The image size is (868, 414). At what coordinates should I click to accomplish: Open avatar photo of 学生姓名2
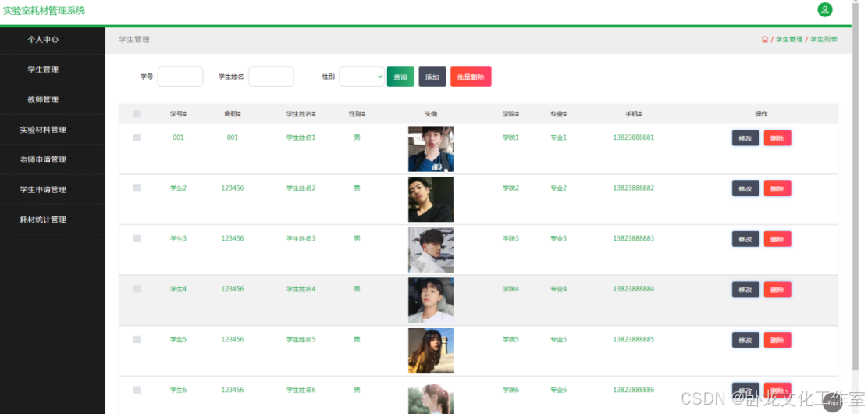point(431,199)
